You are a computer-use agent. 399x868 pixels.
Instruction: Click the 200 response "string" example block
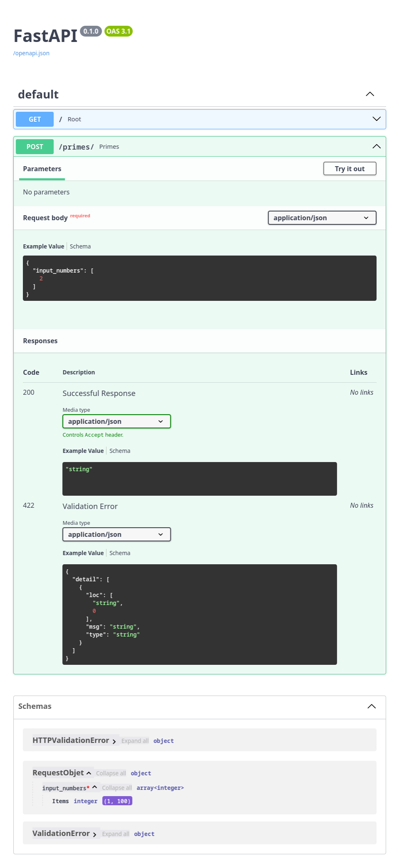click(x=199, y=479)
